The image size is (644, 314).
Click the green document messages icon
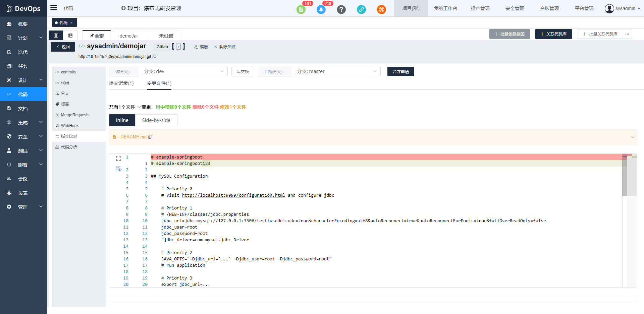point(301,10)
